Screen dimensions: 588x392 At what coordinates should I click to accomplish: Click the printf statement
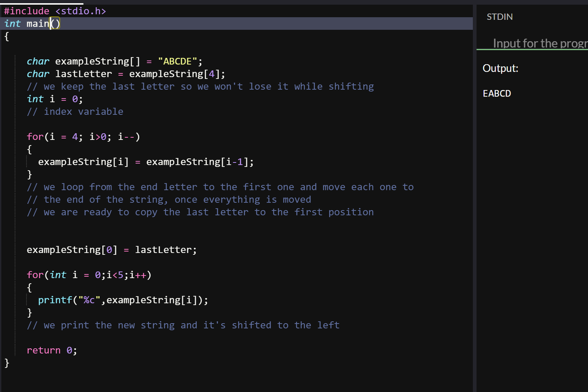pos(123,300)
